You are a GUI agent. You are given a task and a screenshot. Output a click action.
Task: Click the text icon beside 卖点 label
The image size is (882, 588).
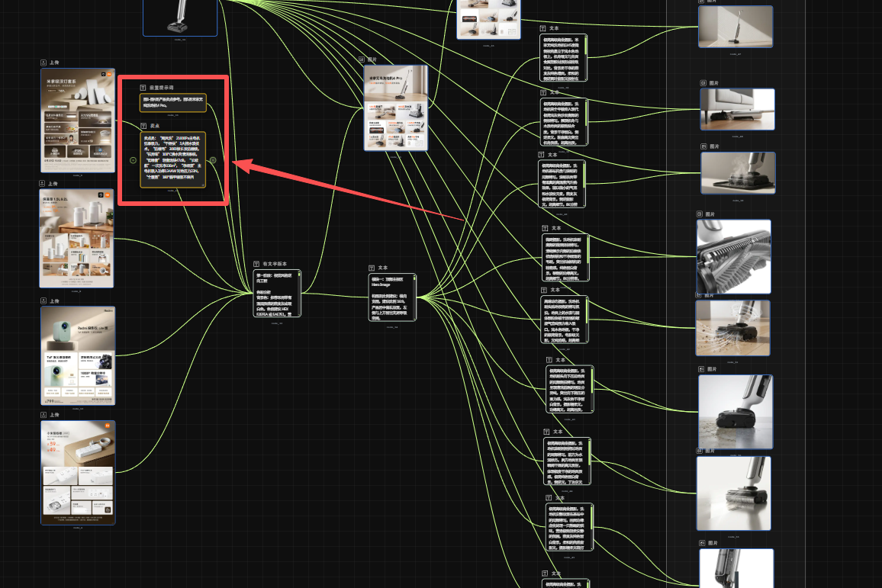[143, 125]
